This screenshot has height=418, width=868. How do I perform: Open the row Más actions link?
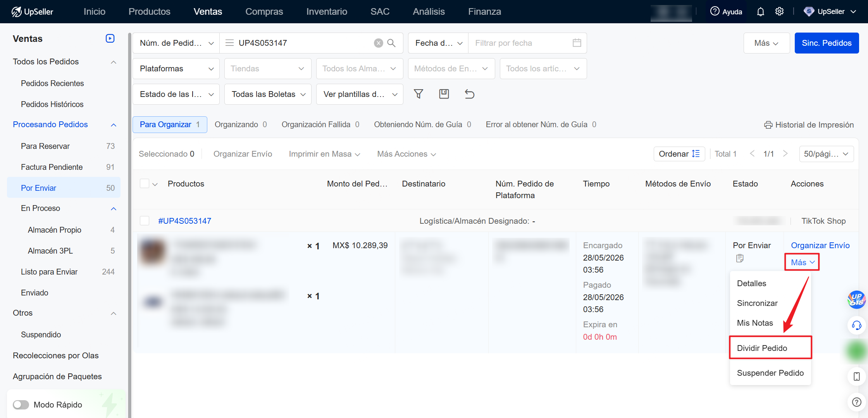point(802,263)
